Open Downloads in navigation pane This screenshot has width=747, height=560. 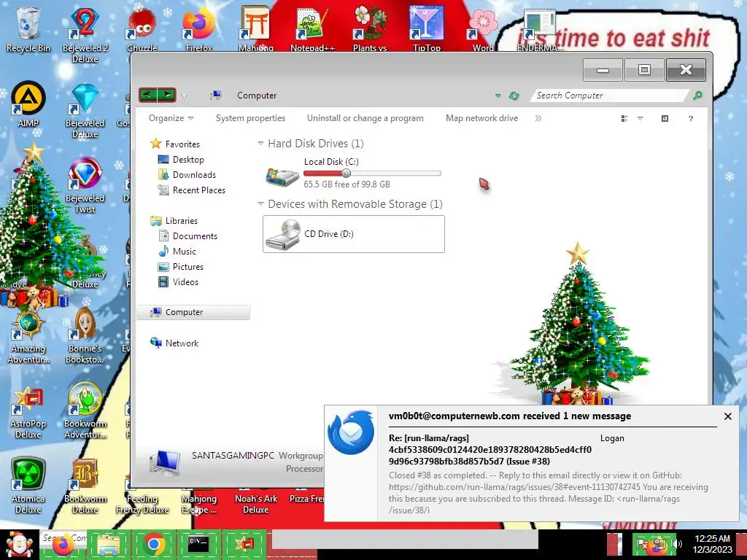[x=187, y=175]
